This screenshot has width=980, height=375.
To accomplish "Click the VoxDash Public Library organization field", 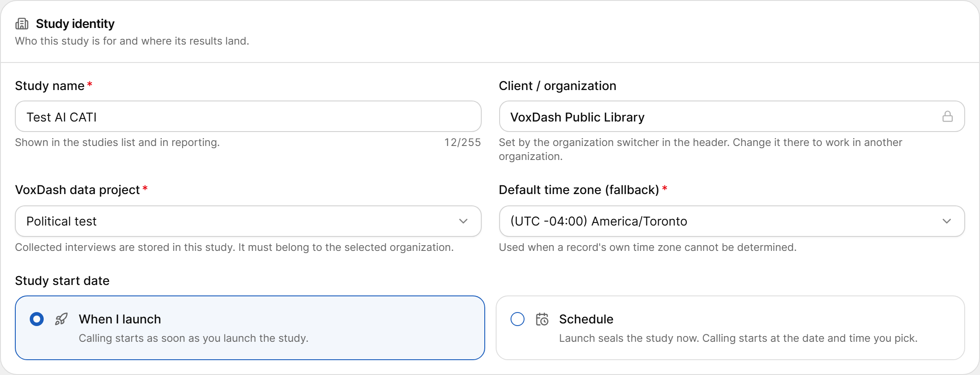I will click(x=732, y=116).
